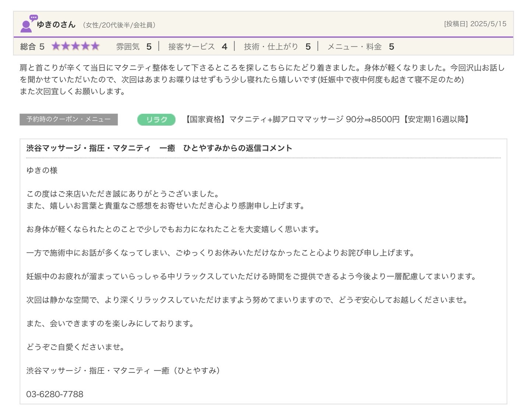Click the review line starting を聞かせていただいたので
Screen dimensions: 528x420
[x=242, y=80]
